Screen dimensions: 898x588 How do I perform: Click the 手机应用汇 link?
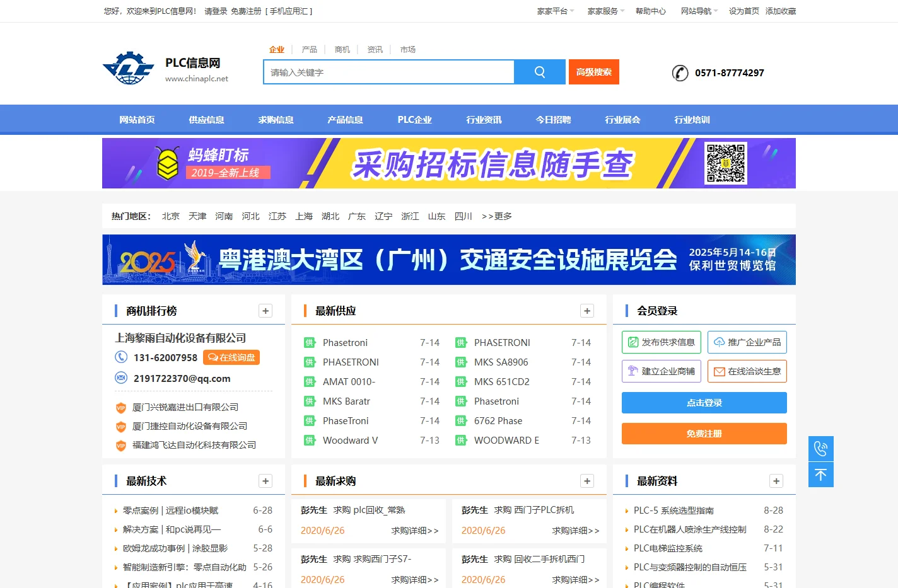289,11
